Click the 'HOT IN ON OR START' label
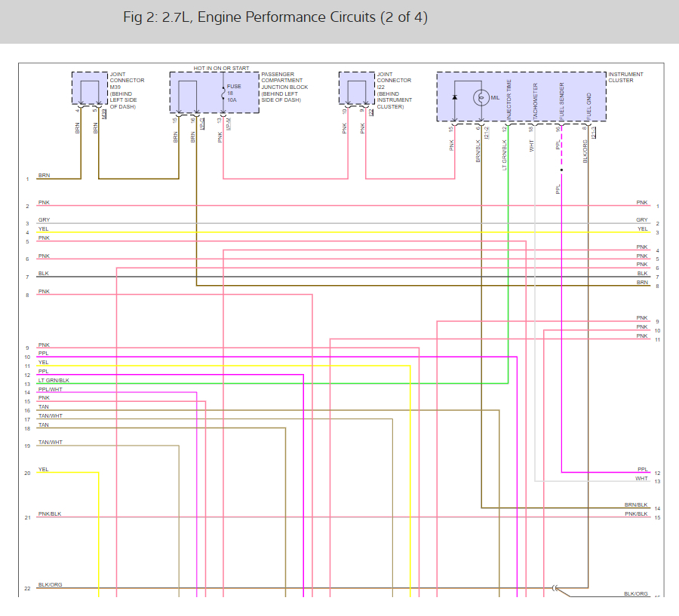This screenshot has height=616, width=679. (221, 69)
